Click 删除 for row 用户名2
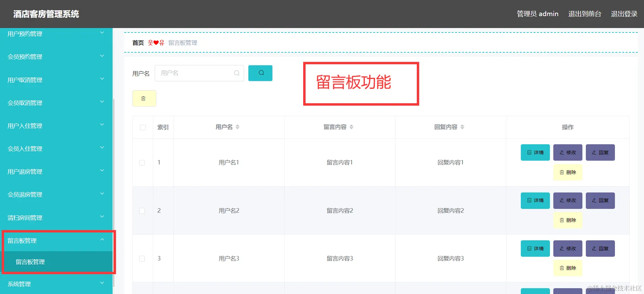This screenshot has height=294, width=644. 568,220
